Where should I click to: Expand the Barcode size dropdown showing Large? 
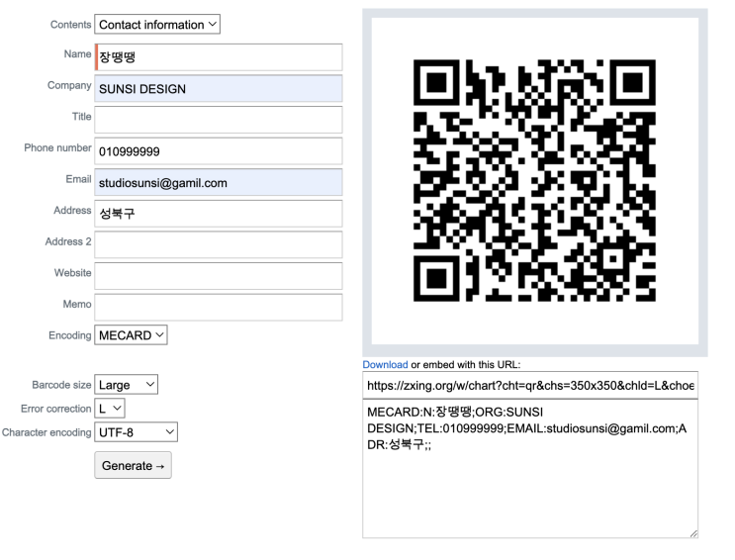(x=126, y=385)
